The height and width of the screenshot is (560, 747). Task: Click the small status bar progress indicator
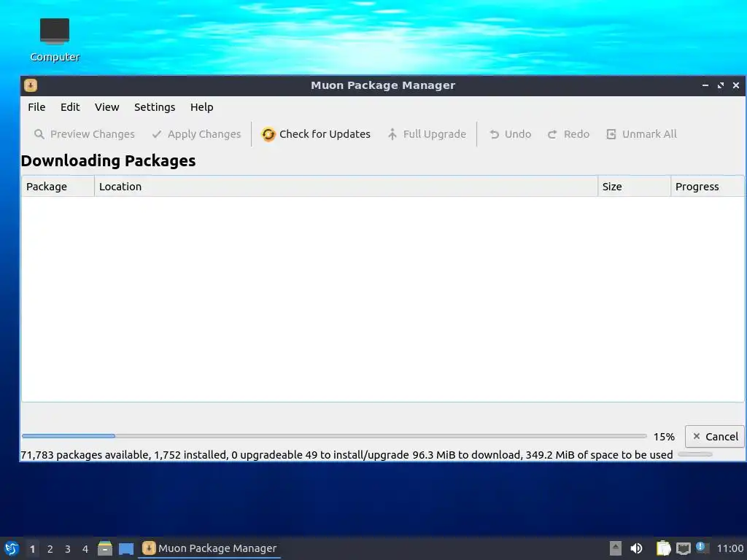click(x=695, y=455)
